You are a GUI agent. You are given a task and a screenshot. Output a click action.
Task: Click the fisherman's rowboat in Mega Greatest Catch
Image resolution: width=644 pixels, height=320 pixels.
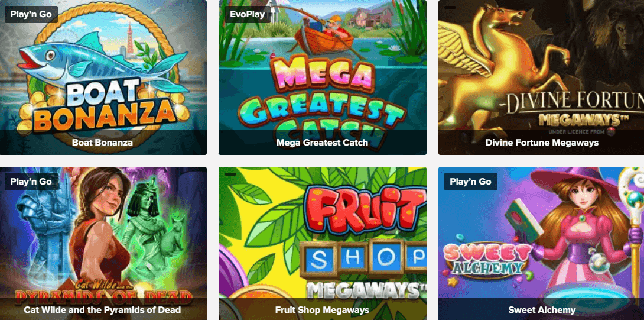(324, 41)
